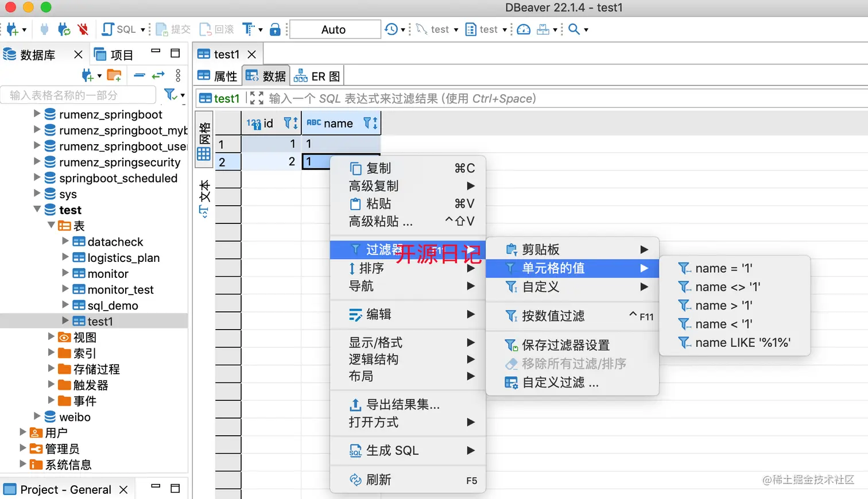Click the transaction log clock icon

pyautogui.click(x=392, y=29)
